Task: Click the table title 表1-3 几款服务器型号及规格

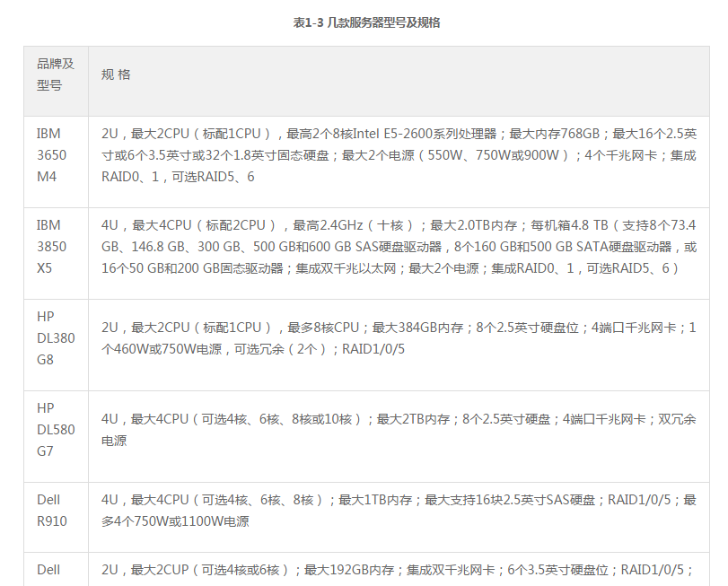Action: tap(366, 22)
